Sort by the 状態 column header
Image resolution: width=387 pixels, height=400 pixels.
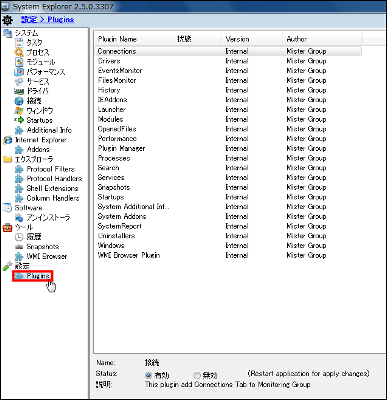197,39
